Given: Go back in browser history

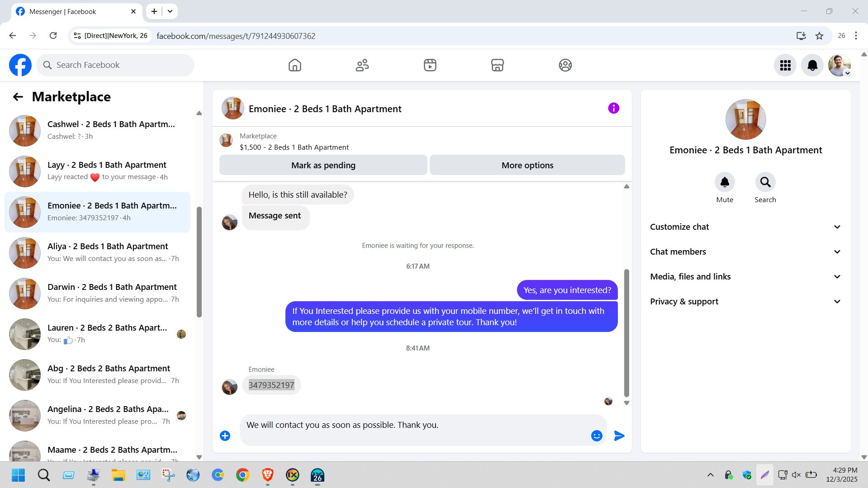Looking at the screenshot, I should [x=13, y=36].
